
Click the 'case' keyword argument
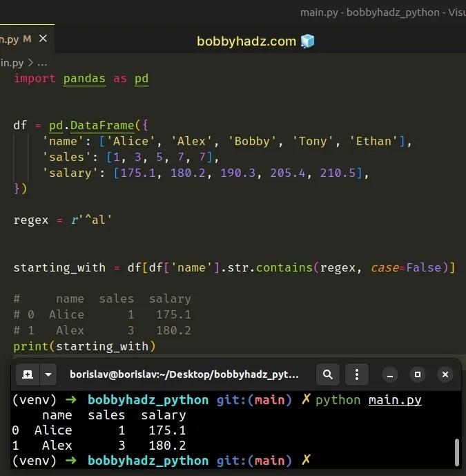(x=385, y=268)
